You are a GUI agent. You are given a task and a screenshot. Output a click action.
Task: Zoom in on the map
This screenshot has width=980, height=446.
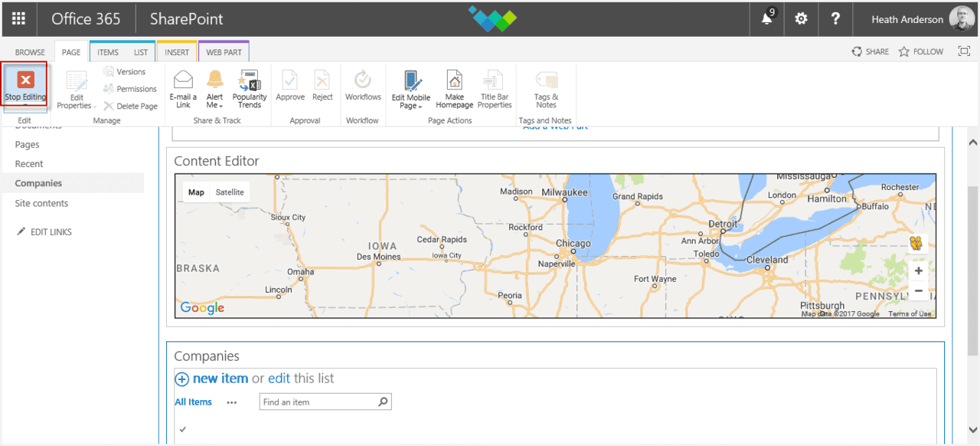pyautogui.click(x=918, y=271)
